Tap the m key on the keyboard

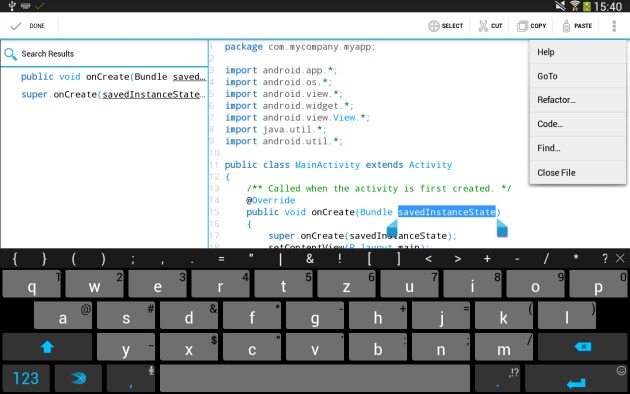click(x=504, y=347)
